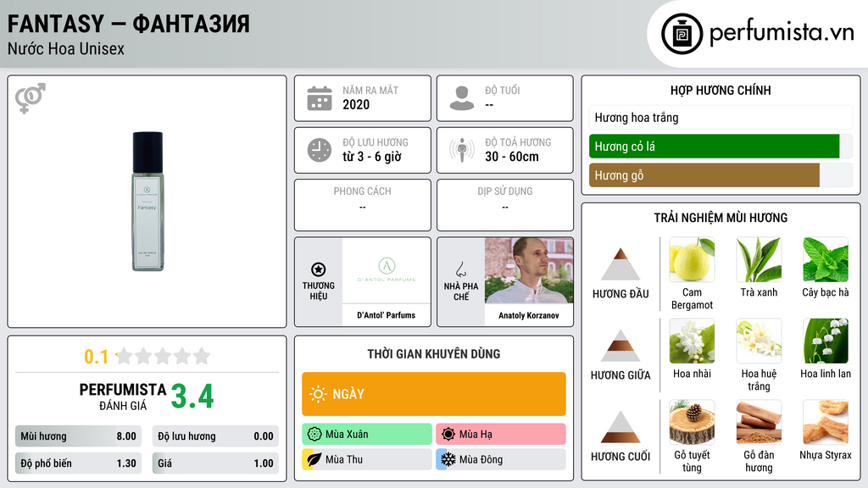The image size is (868, 488).
Task: Click the calendar icon beside Năm ra mắt
Action: tap(320, 98)
